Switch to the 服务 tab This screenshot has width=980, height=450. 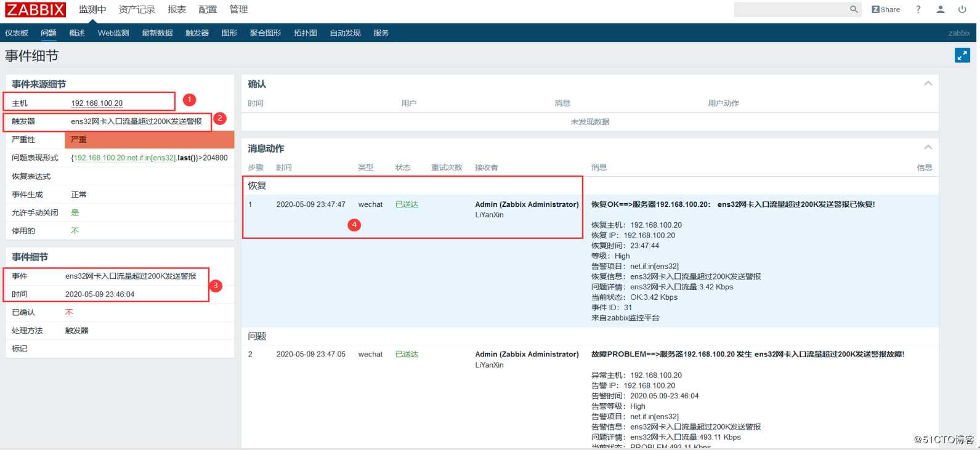(381, 33)
